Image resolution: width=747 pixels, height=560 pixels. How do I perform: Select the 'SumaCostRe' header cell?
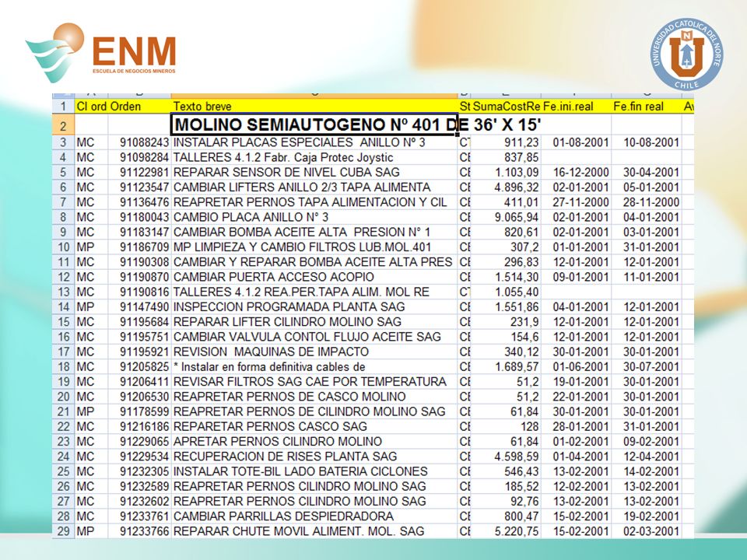click(x=506, y=107)
